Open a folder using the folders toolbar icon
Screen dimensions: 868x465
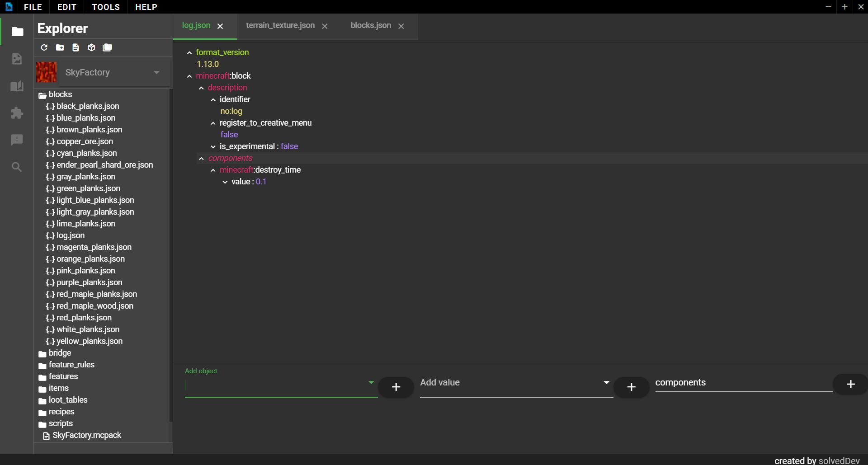107,47
